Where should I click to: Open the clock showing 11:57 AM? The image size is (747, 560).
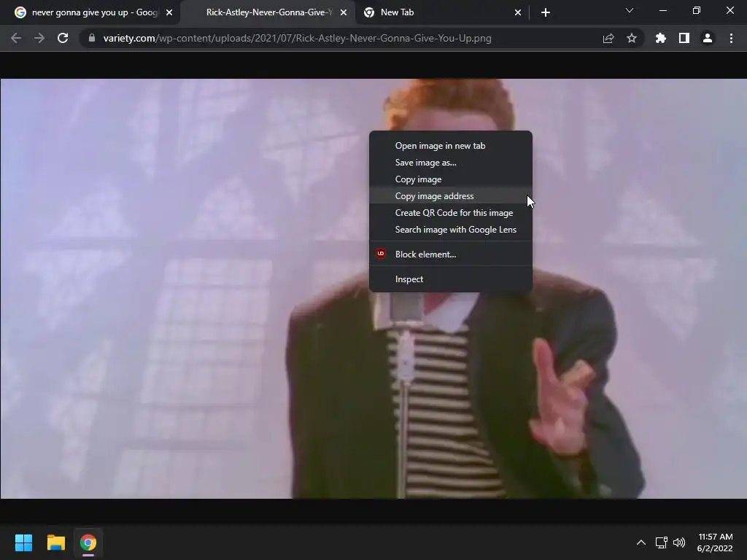click(715, 542)
